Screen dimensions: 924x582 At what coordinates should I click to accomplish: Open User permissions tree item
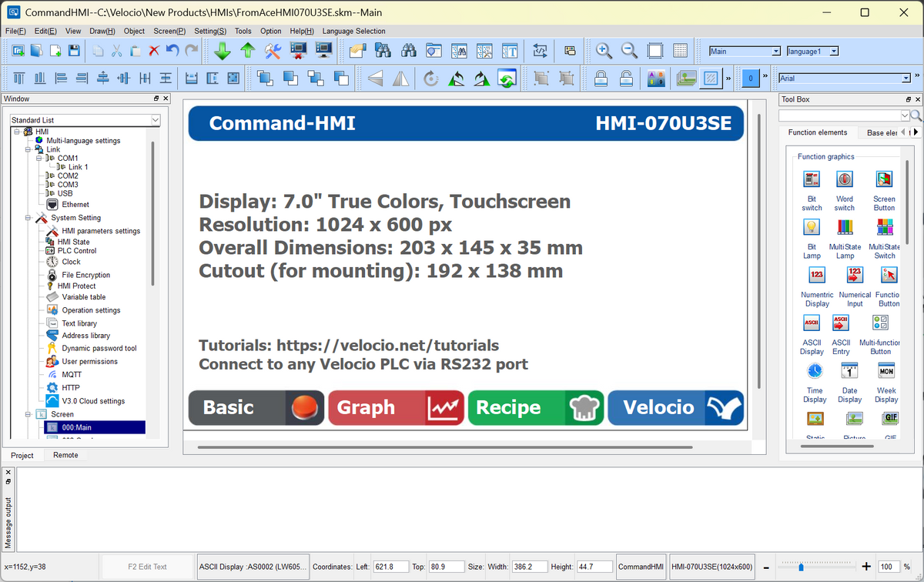(89, 362)
